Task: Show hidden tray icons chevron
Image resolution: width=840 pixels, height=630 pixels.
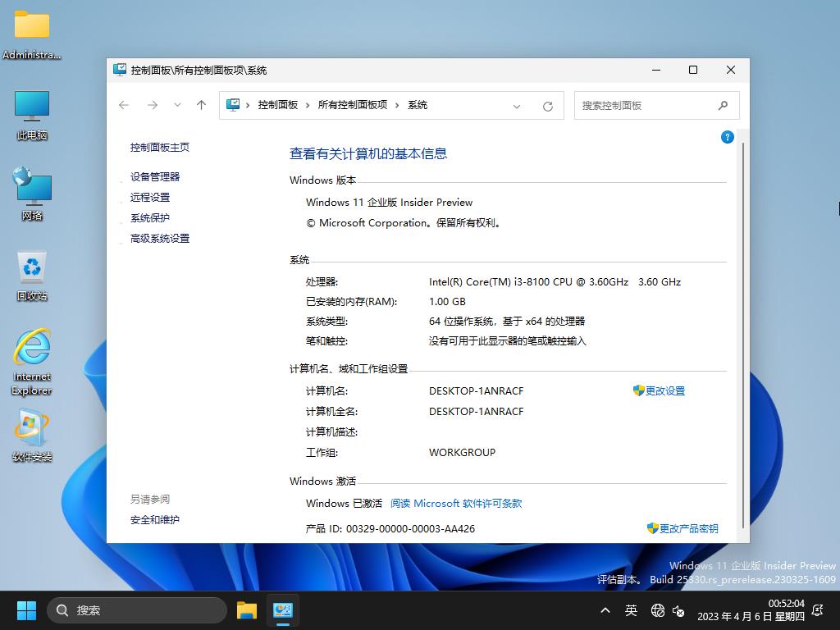Action: click(605, 610)
